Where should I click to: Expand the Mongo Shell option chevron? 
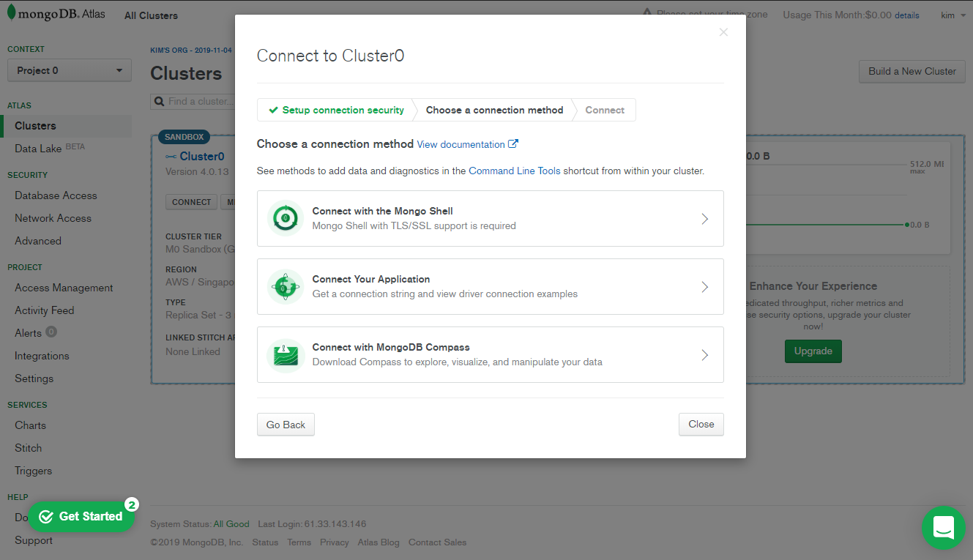(704, 218)
